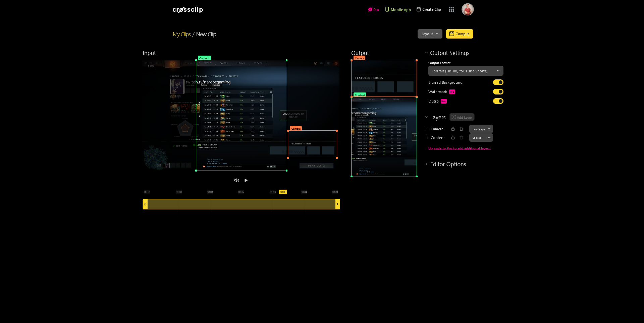This screenshot has height=323, width=644.
Task: Click the New Clip breadcrumb title
Action: pos(206,34)
